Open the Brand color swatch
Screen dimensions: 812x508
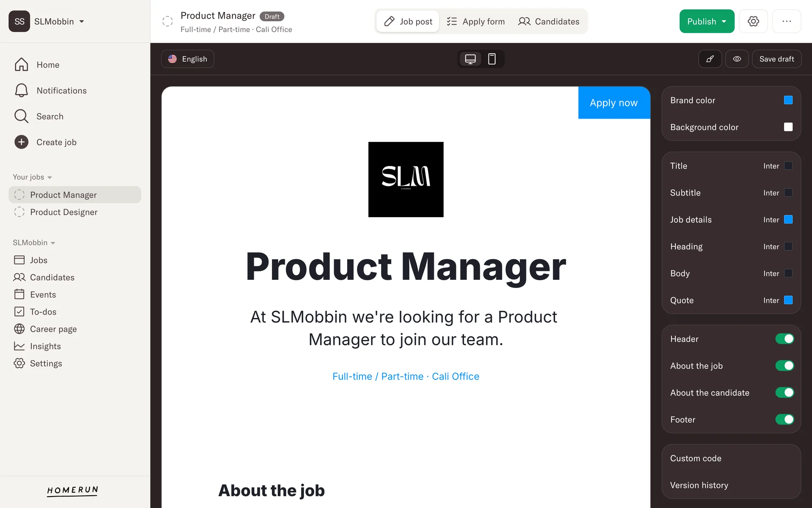point(788,100)
